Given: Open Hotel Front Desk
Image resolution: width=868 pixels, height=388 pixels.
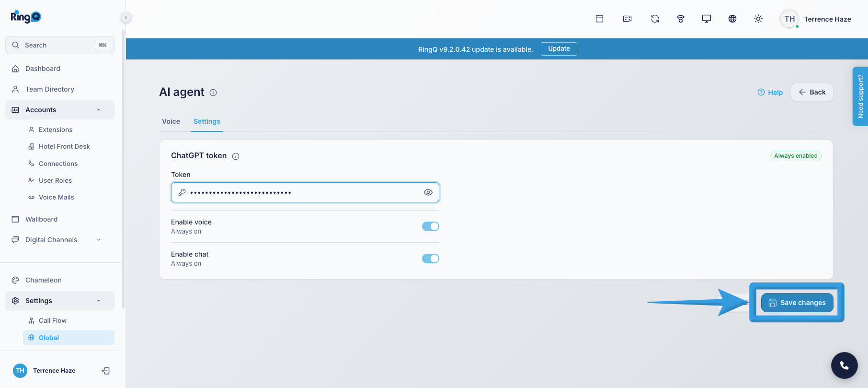Looking at the screenshot, I should click(69, 146).
